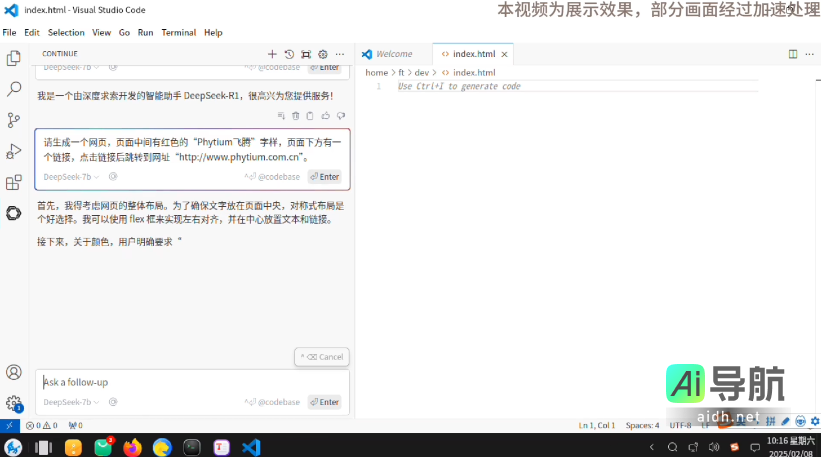Screen dimensions: 821x457
Task: Click 'Ln 1, Col 1' in status bar
Action: (596, 426)
